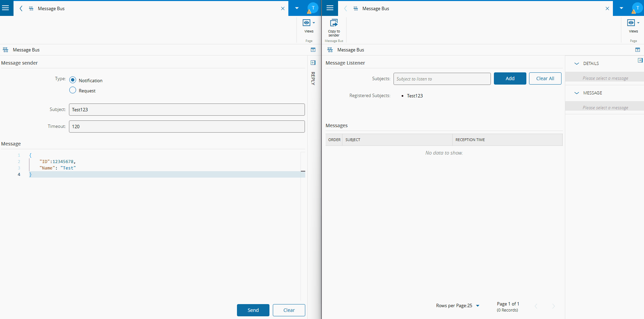The image size is (644, 319).
Task: Collapse the DETAILS section
Action: (x=577, y=64)
